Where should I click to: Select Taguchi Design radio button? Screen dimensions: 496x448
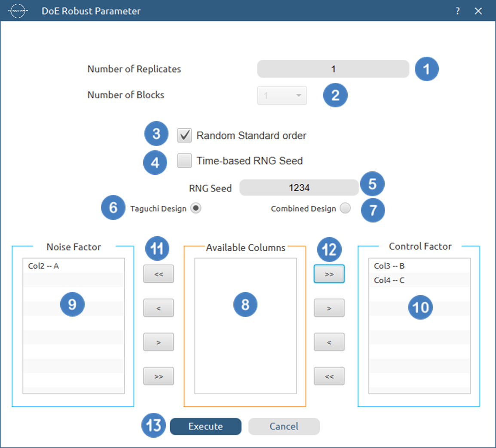tap(196, 208)
